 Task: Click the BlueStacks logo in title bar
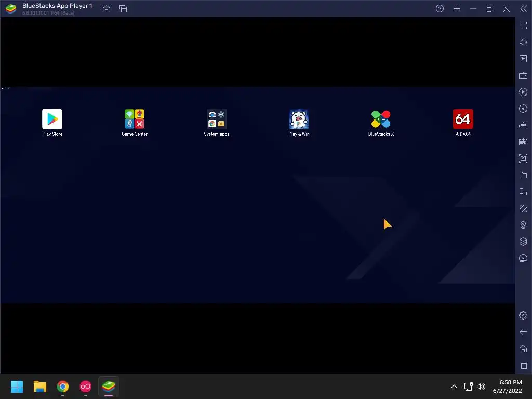(11, 9)
